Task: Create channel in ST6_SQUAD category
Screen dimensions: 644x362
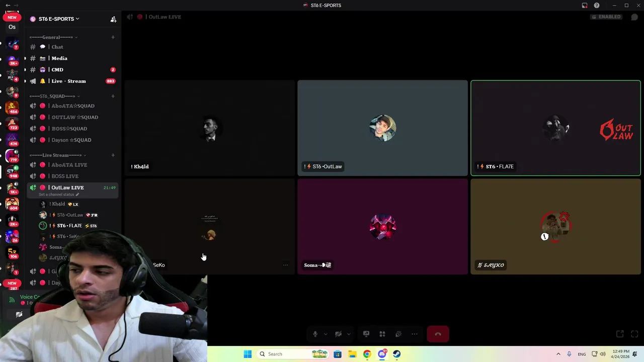Action: click(x=113, y=96)
